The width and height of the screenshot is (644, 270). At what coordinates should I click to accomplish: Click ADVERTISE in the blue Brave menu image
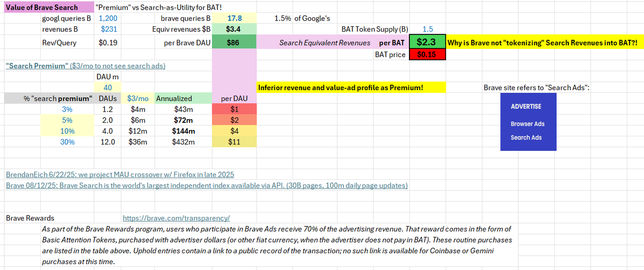pos(526,106)
